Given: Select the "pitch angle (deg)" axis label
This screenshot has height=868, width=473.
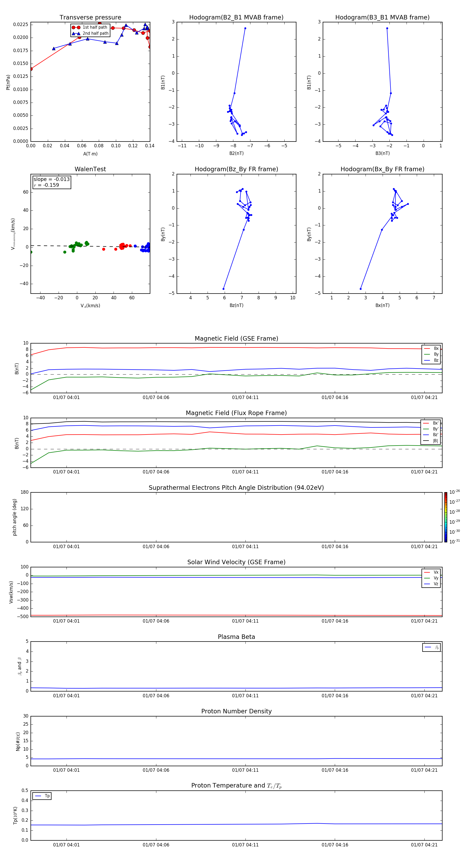Looking at the screenshot, I should click(x=14, y=517).
